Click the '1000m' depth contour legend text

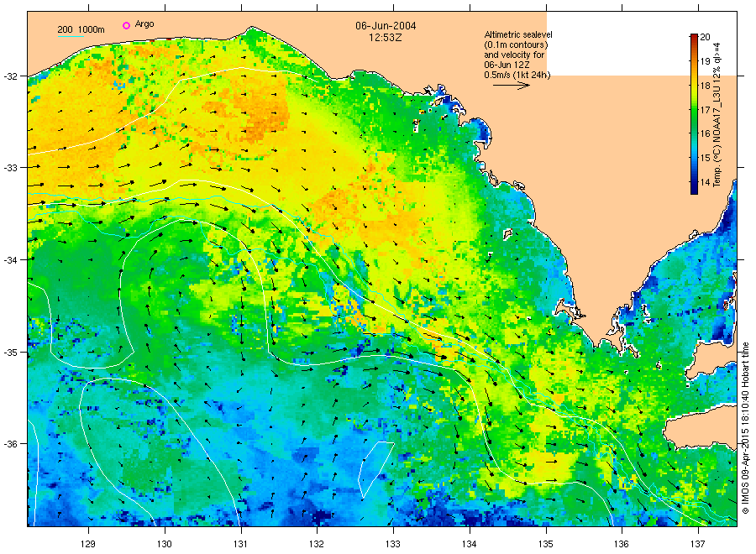pos(91,29)
